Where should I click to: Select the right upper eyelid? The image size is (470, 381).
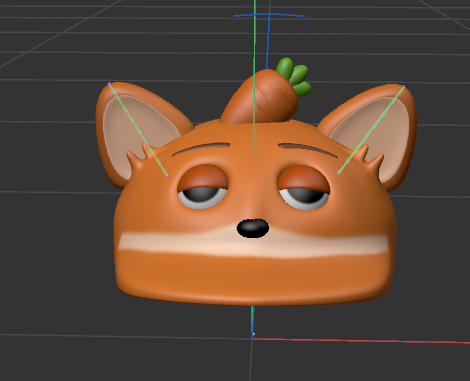pos(303,179)
